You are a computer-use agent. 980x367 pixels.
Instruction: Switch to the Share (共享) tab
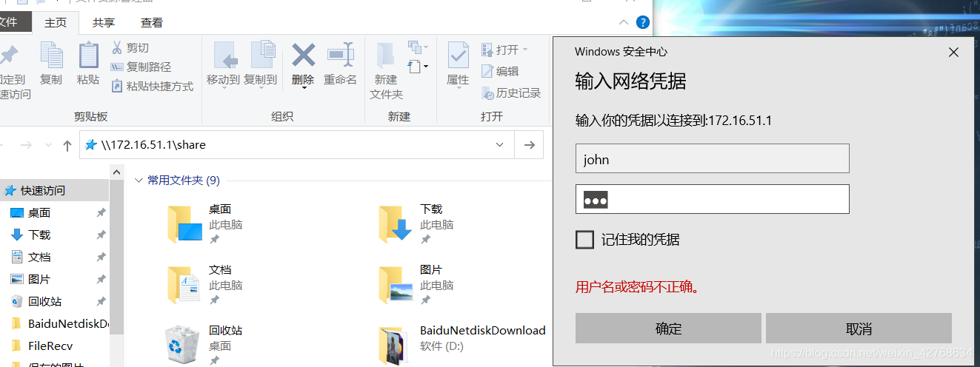click(x=104, y=23)
